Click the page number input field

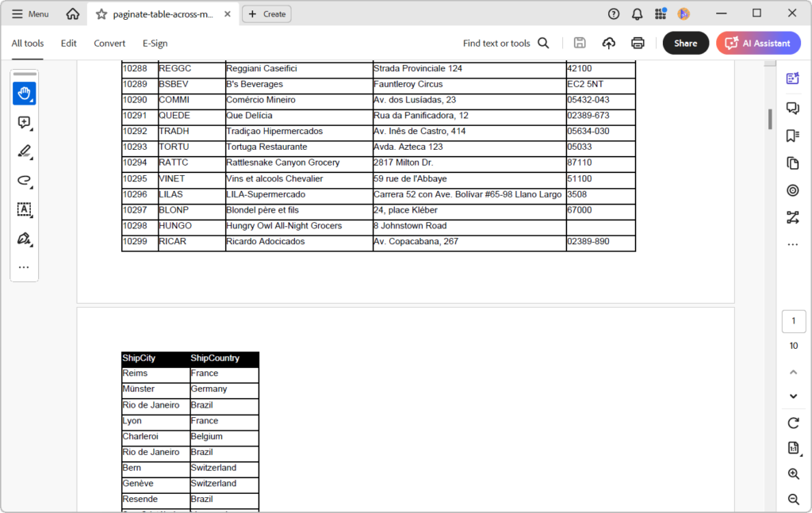793,320
